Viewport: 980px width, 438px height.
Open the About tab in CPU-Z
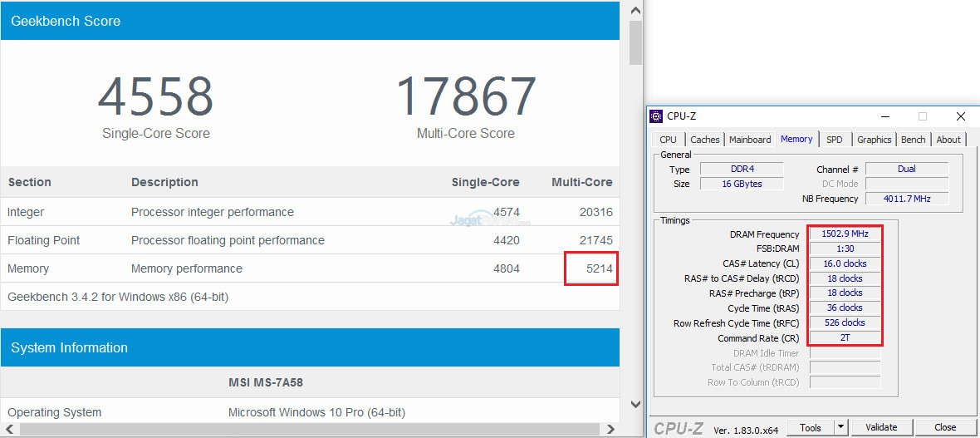[x=948, y=140]
